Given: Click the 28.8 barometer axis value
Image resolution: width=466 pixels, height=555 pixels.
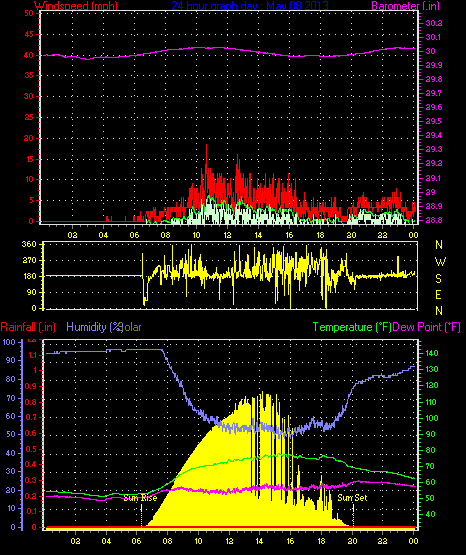Looking at the screenshot, I should (x=433, y=220).
